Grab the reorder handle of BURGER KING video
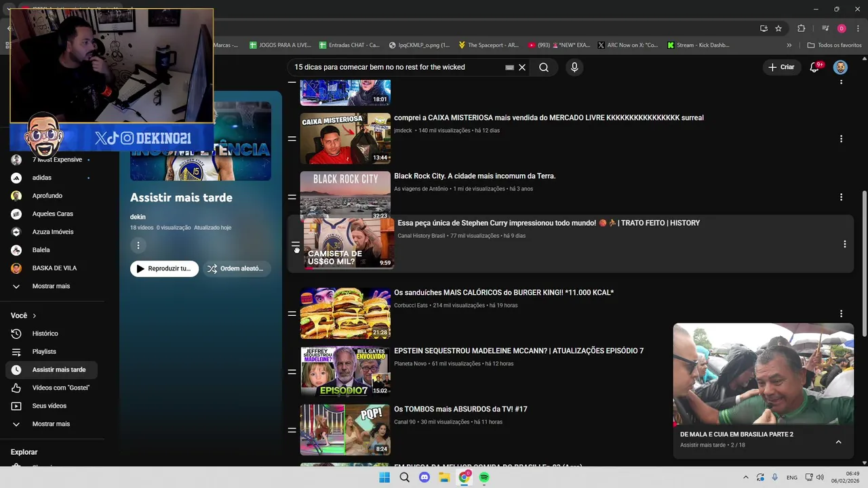868x488 pixels. click(292, 314)
